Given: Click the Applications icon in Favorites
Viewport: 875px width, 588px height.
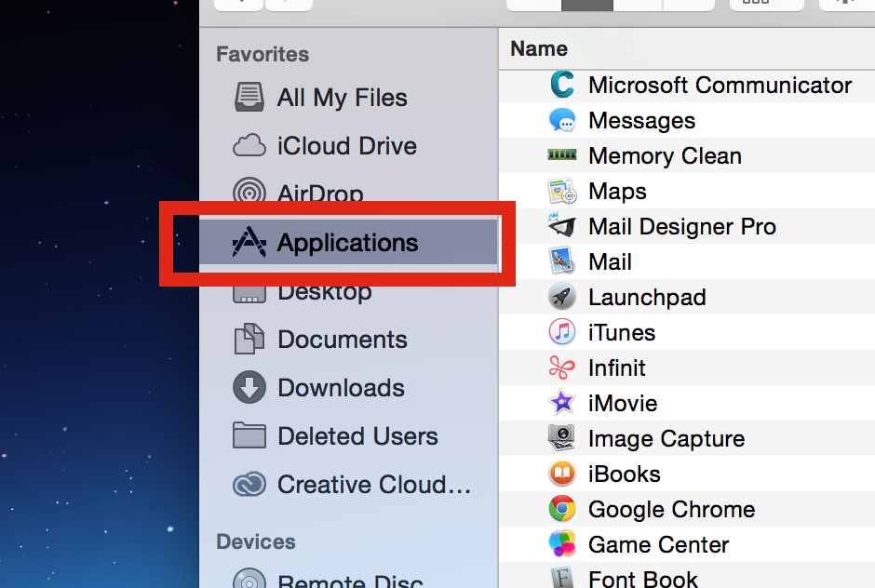Looking at the screenshot, I should point(249,242).
